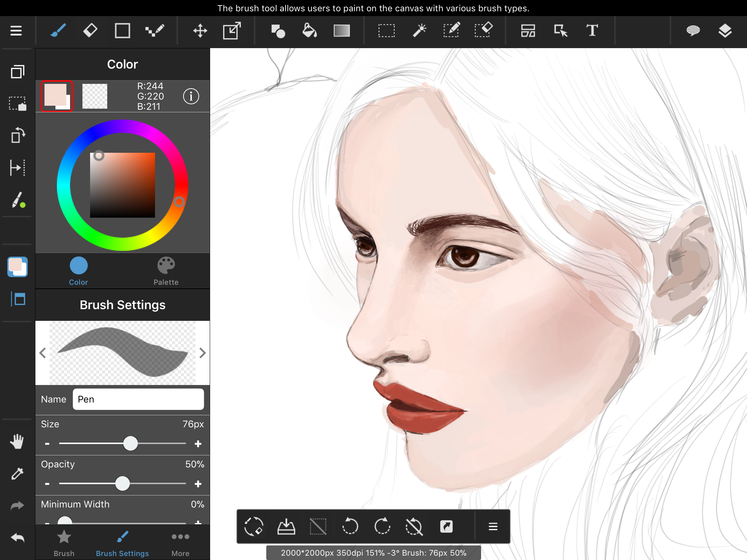Viewport: 747px width, 560px height.
Task: Select the transparent color swatch
Action: pyautogui.click(x=95, y=96)
